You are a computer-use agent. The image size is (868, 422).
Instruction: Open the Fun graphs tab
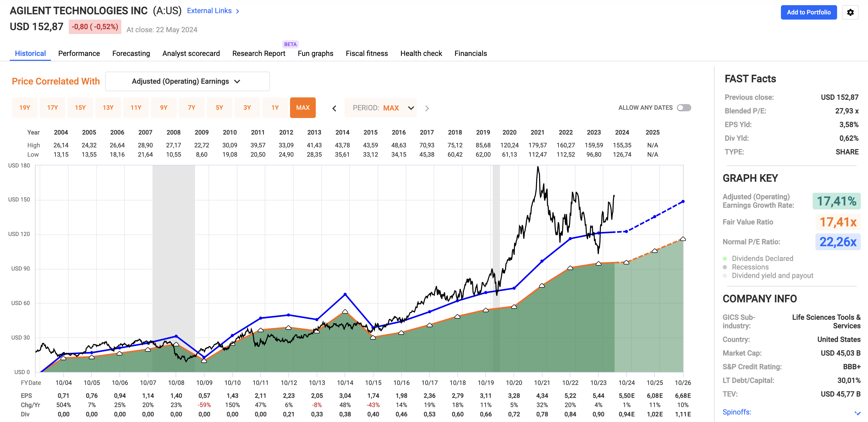point(316,53)
